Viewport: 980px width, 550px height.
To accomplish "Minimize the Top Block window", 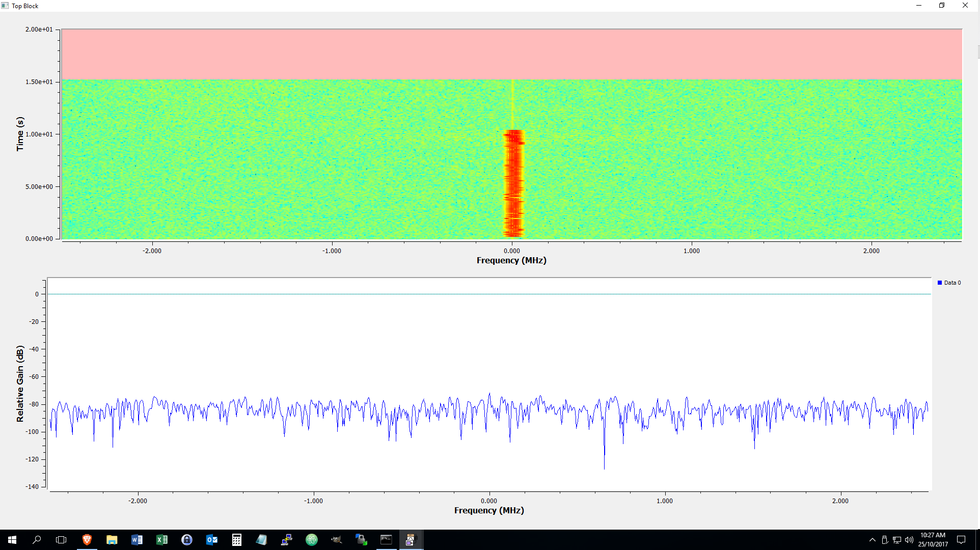I will click(919, 6).
